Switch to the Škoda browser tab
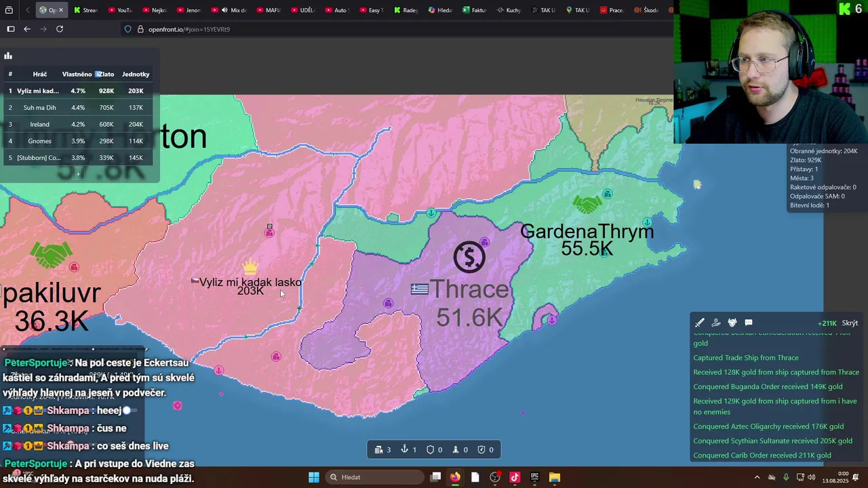The width and height of the screenshot is (868, 488). pos(646,10)
